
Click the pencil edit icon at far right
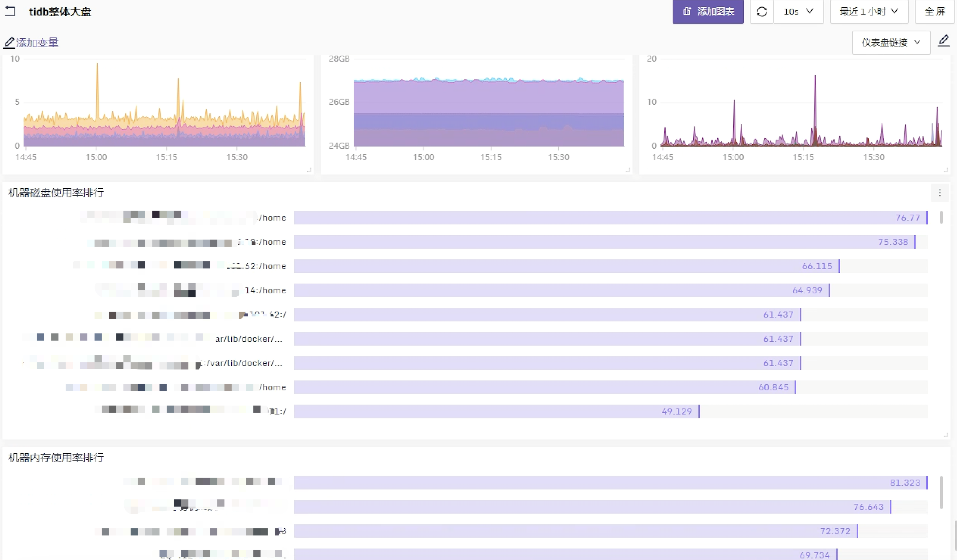click(x=943, y=41)
